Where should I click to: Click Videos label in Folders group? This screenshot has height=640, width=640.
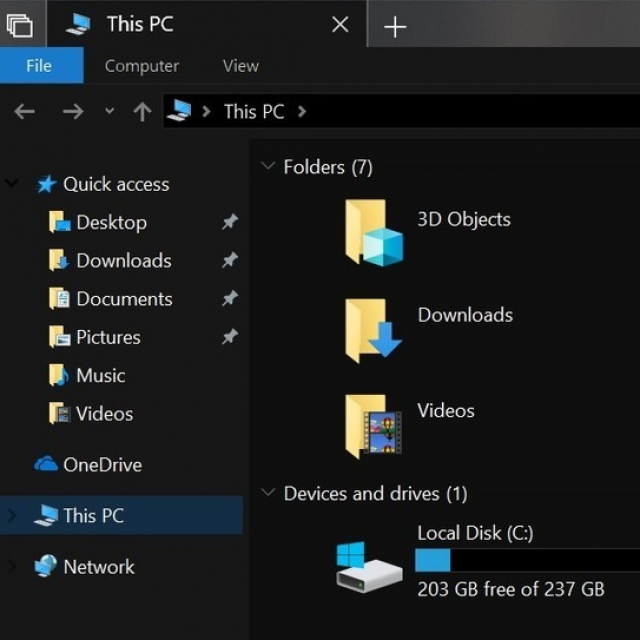(446, 411)
